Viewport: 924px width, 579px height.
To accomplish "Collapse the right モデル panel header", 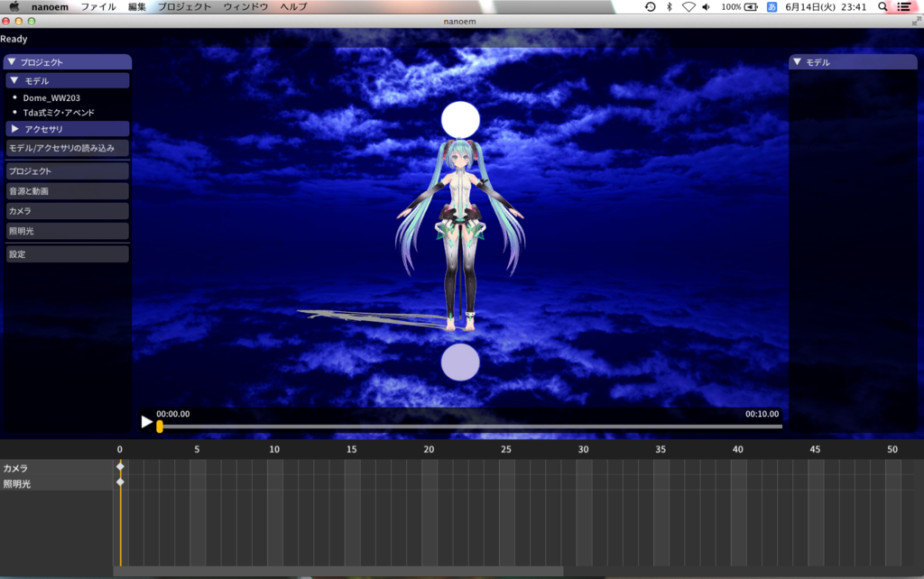I will [853, 62].
